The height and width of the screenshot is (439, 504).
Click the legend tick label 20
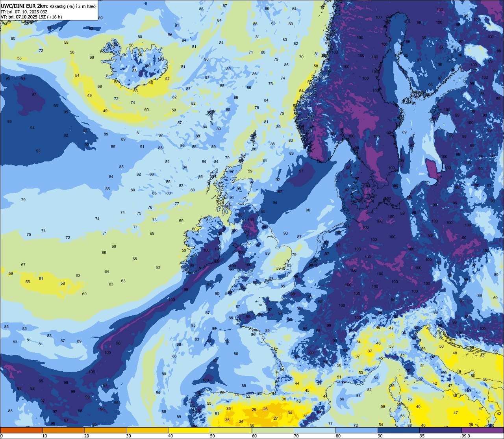(87, 436)
